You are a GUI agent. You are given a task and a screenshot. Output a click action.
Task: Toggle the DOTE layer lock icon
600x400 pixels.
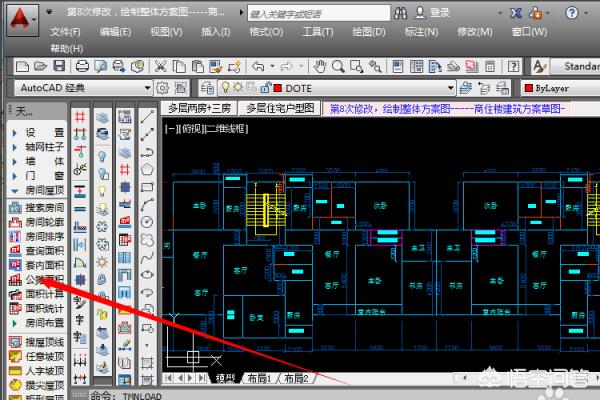point(265,88)
